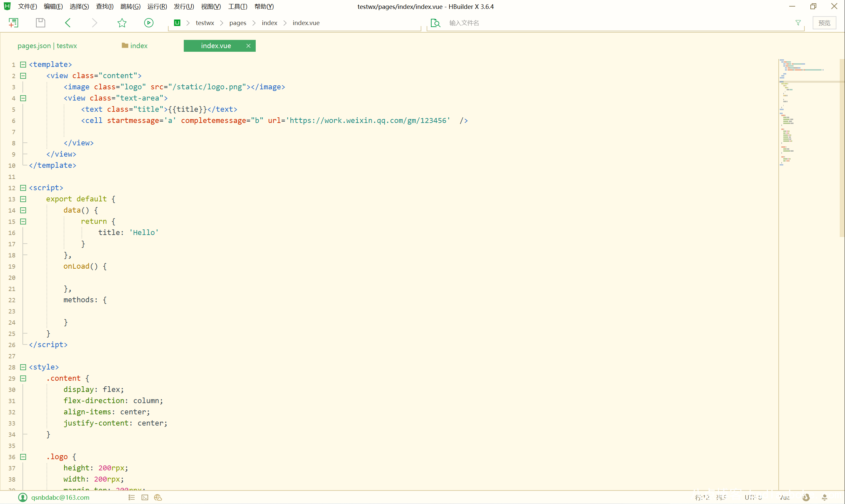The width and height of the screenshot is (845, 504).
Task: Open the 文件(F) menu
Action: (27, 7)
